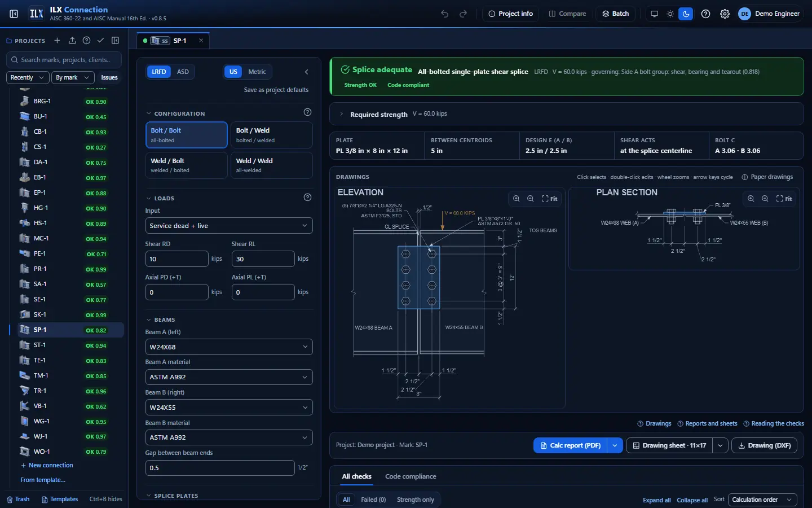Zoom out on Elevation drawing
The height and width of the screenshot is (508, 812).
click(x=531, y=199)
